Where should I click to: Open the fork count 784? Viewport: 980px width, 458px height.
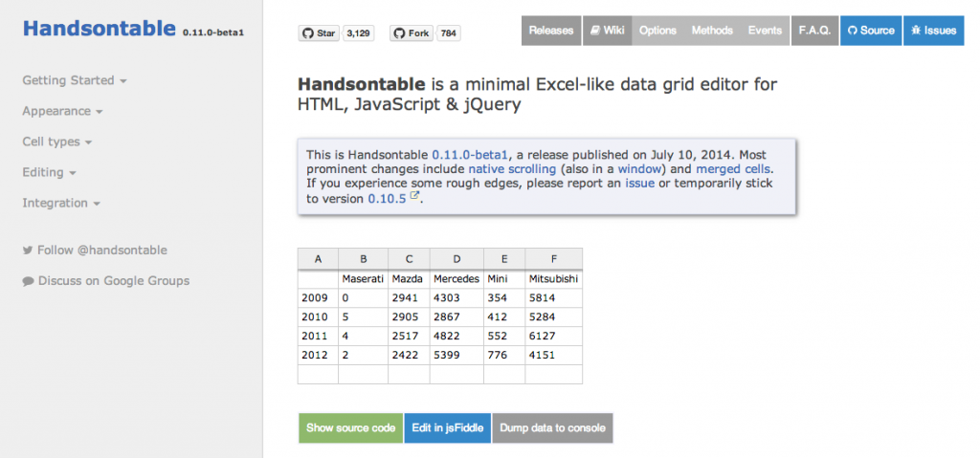point(448,33)
